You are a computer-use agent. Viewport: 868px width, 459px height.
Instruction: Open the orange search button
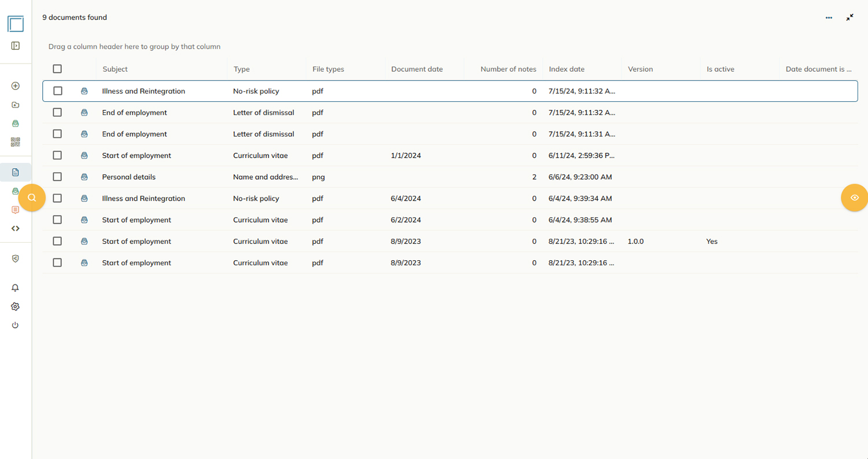coord(32,198)
